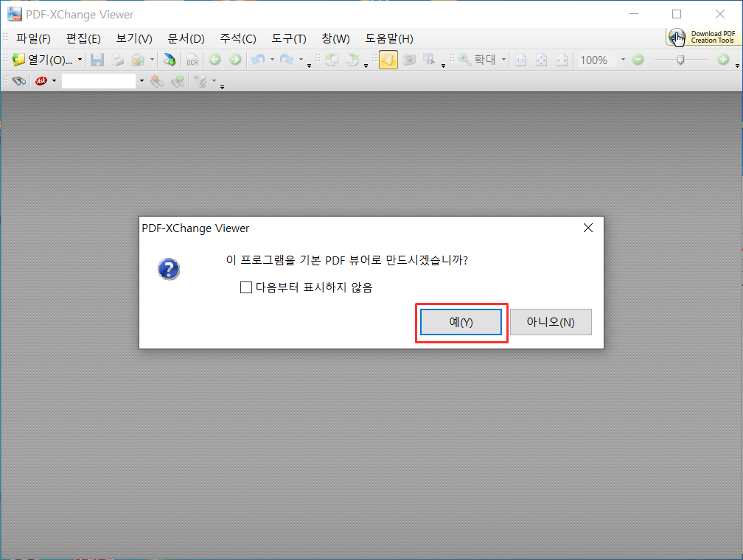Open the 문서(D) menu
743x560 pixels.
pos(186,38)
